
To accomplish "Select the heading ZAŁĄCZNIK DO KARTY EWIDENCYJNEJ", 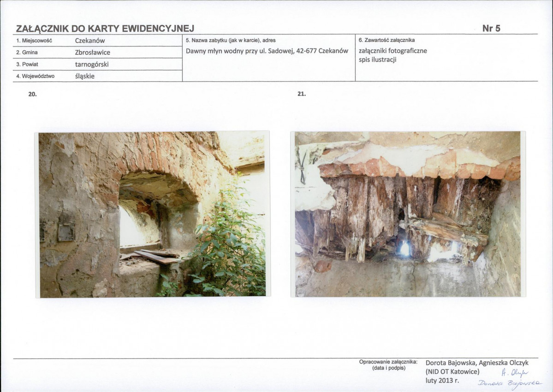I will [105, 29].
